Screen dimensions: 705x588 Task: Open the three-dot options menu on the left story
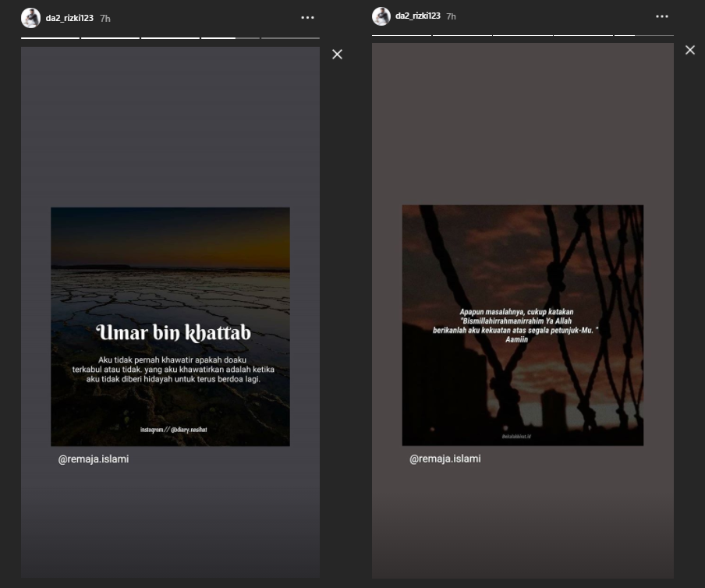307,18
